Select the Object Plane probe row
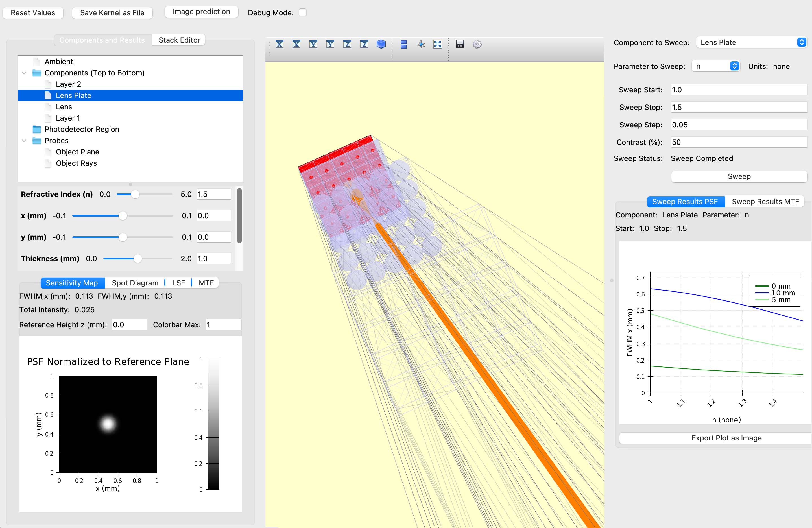Screen dimensions: 812x528 [130, 152]
